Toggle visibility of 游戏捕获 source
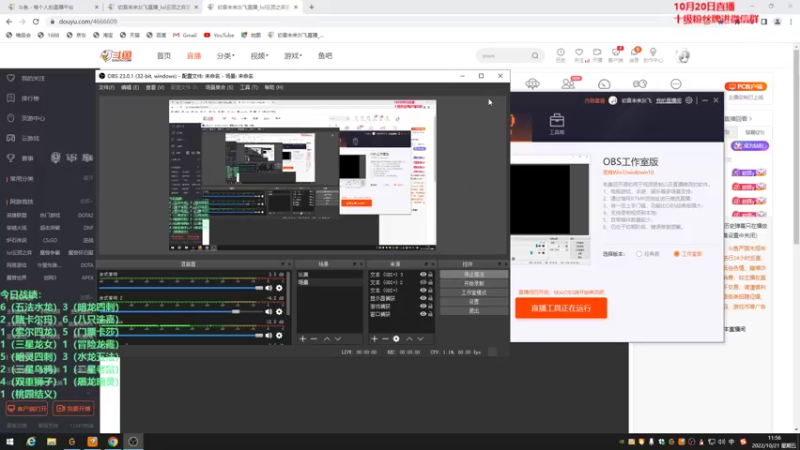This screenshot has width=800, height=450. coord(423,306)
